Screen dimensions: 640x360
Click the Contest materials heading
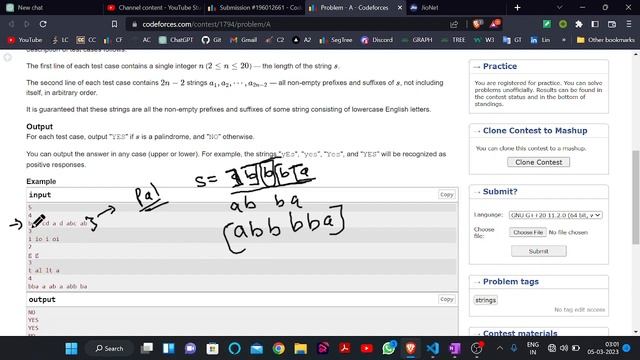tap(520, 333)
